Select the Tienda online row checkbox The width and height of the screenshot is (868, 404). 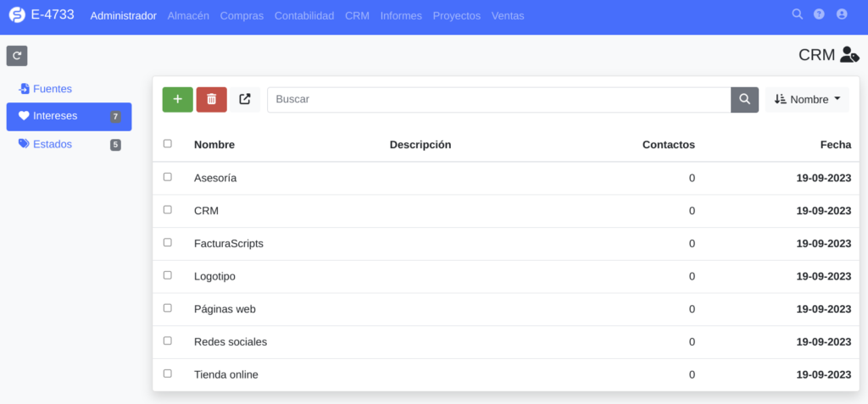coord(168,374)
